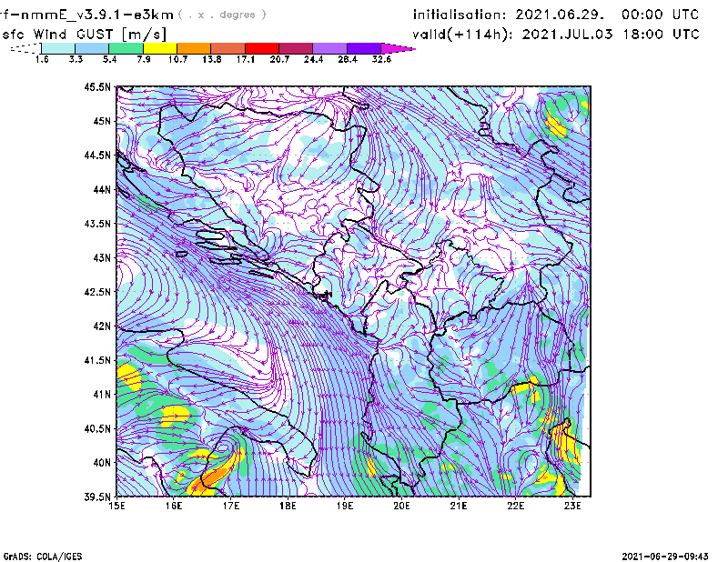Viewport: 728px width, 562px height.
Task: Click the 45.5N latitude label
Action: point(97,86)
